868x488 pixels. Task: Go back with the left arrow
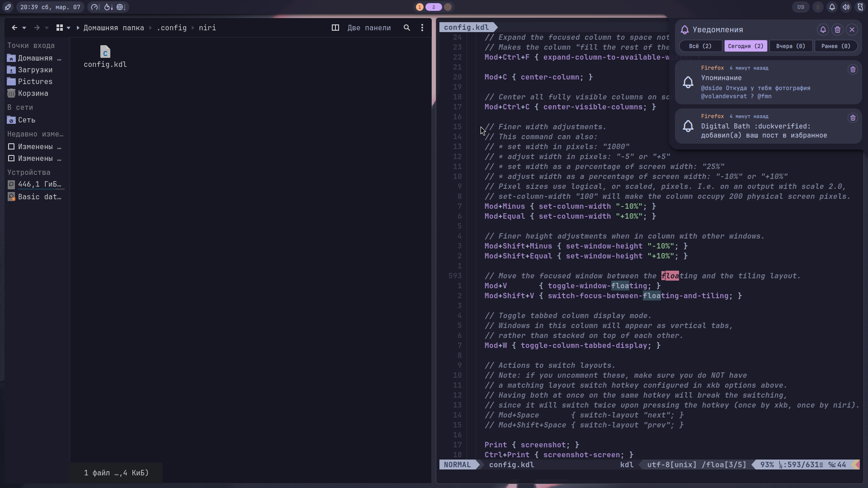pyautogui.click(x=14, y=28)
